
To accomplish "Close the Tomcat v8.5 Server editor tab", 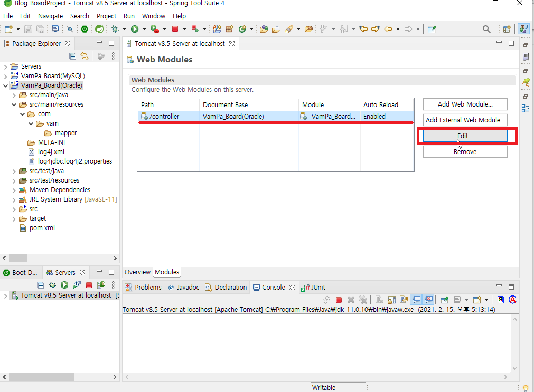I will point(232,44).
